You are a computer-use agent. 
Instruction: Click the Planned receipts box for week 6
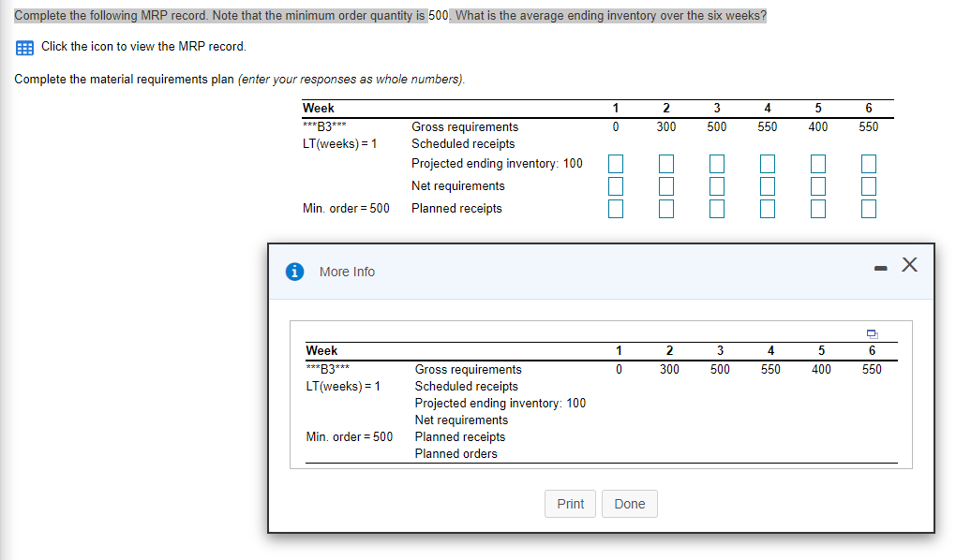pyautogui.click(x=868, y=208)
